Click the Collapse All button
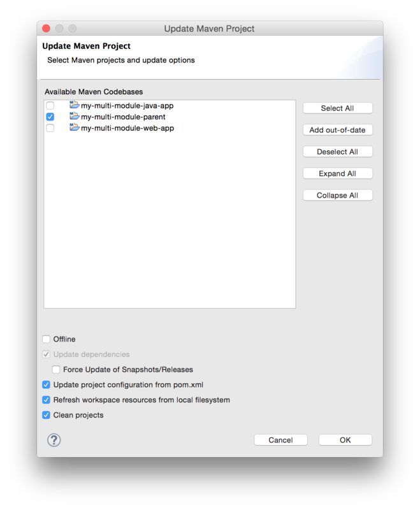420x510 pixels. click(x=337, y=196)
